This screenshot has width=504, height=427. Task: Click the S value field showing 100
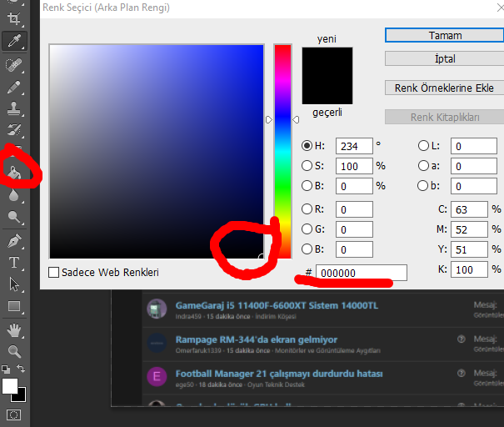pos(354,166)
